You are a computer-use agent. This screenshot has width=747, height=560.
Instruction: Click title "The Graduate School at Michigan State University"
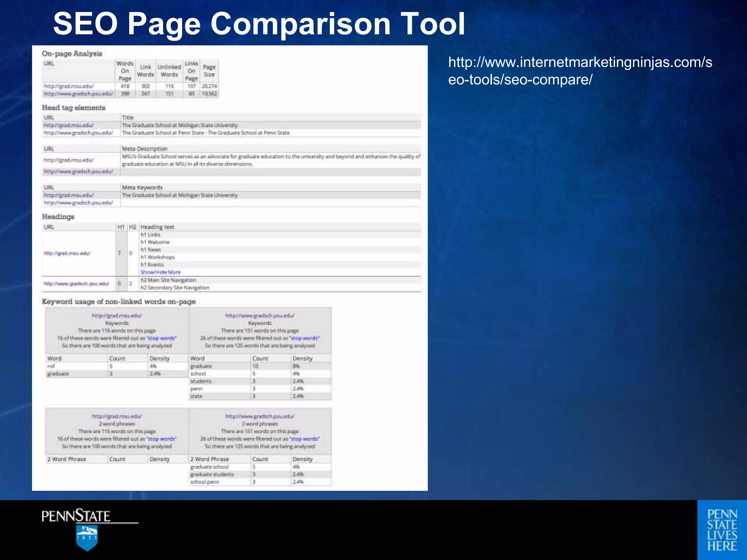coord(179,125)
